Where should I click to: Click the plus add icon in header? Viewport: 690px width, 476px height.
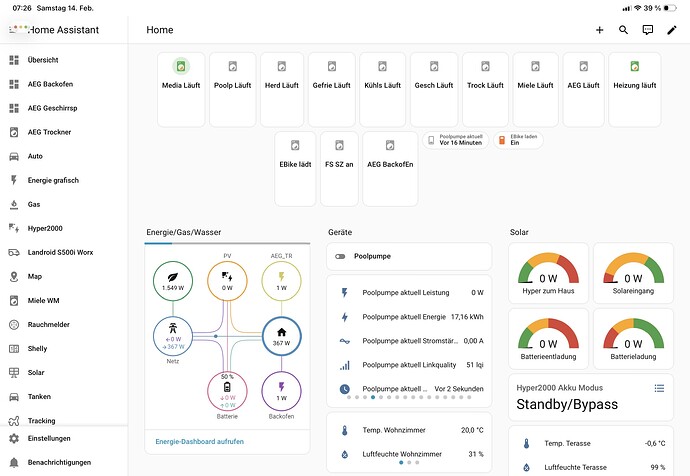pos(599,30)
